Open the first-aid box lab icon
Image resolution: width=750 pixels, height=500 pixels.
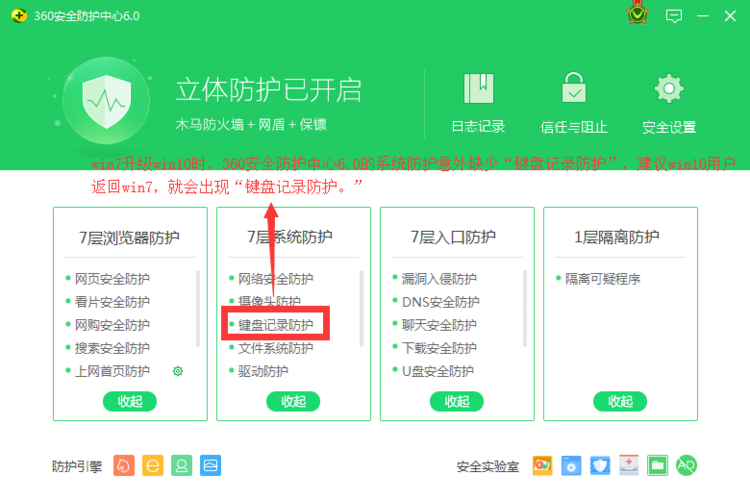point(629,466)
